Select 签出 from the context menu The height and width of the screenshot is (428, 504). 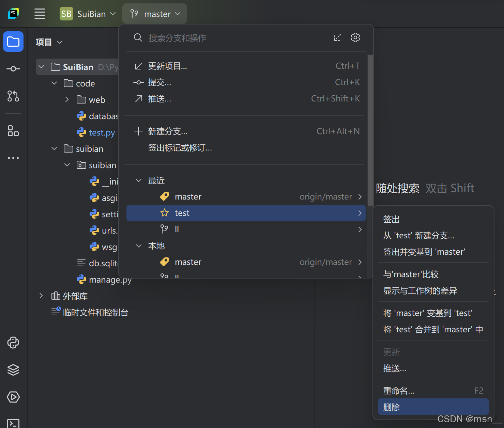click(391, 219)
